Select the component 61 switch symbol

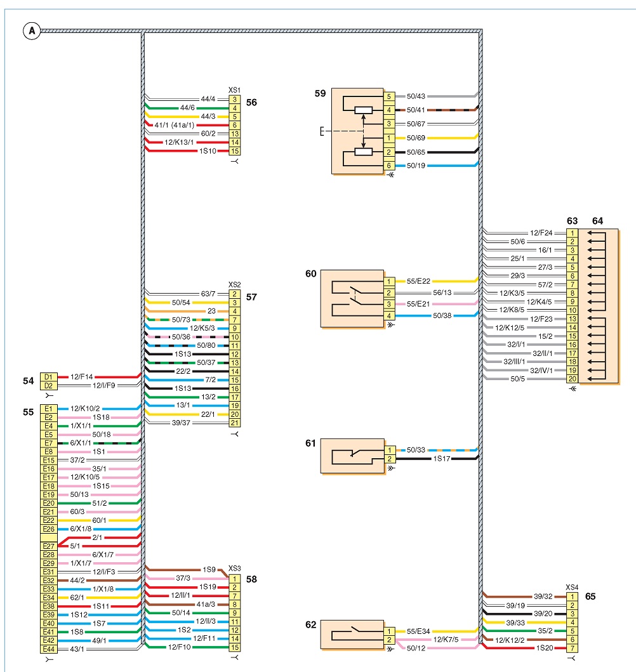click(352, 456)
